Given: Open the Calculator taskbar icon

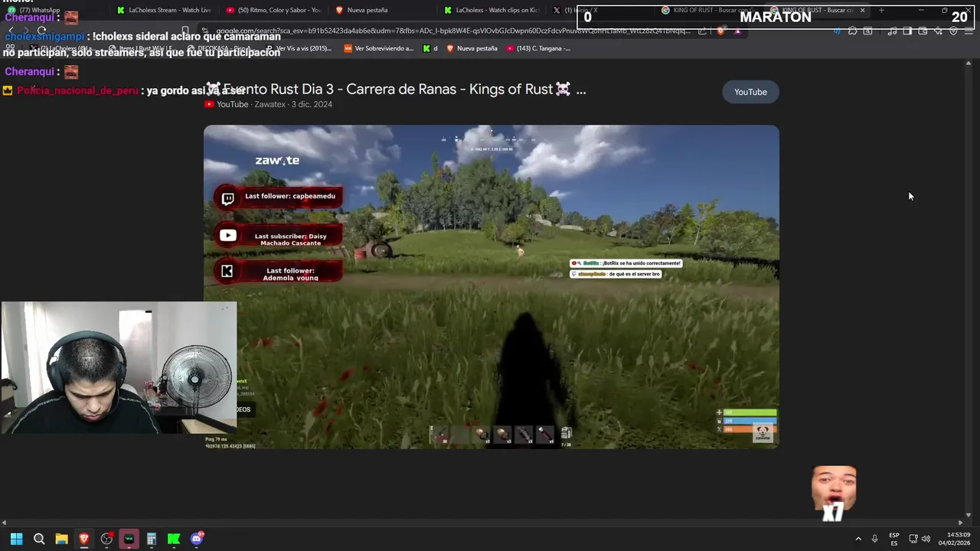Looking at the screenshot, I should click(152, 539).
